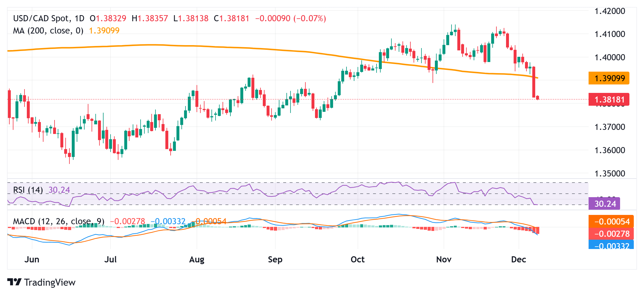644x295 pixels.
Task: Click the Jun label on the time axis
Action: pyautogui.click(x=32, y=259)
